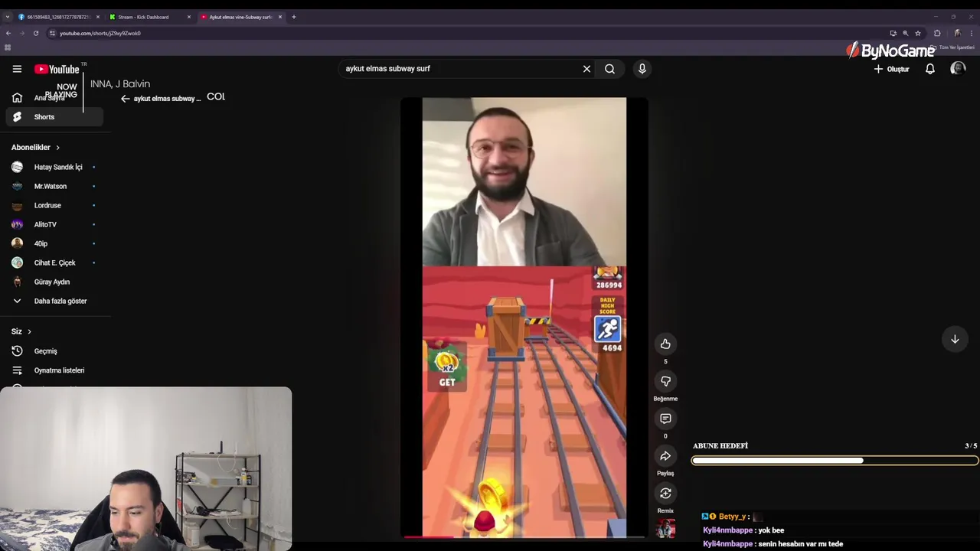Image resolution: width=980 pixels, height=551 pixels.
Task: Share the Short via Paylaş
Action: [x=665, y=456]
